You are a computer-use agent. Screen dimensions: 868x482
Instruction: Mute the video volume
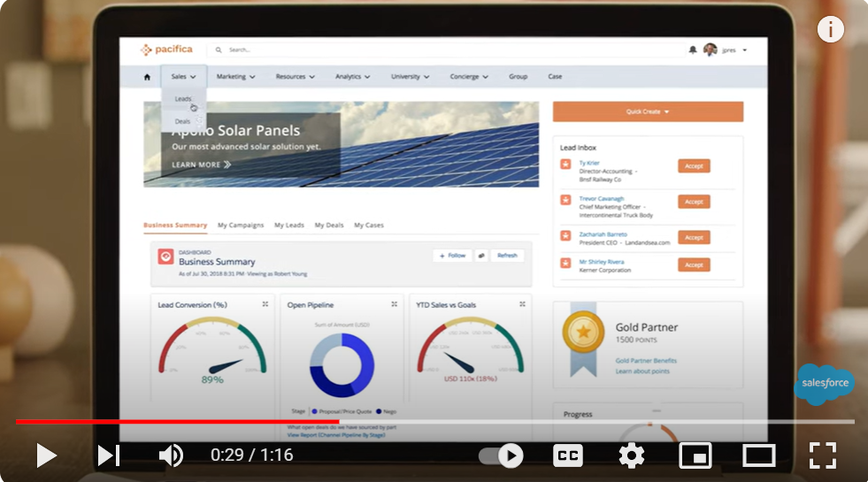[171, 455]
